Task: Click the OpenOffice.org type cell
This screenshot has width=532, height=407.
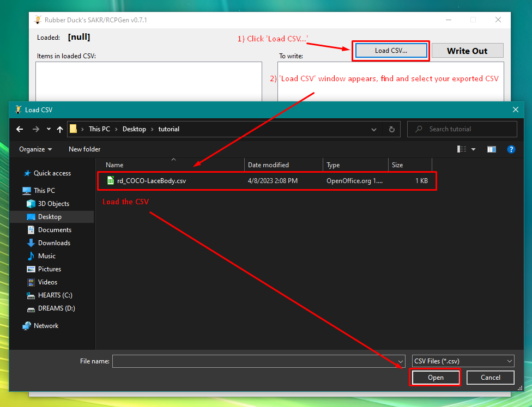Action: [x=354, y=181]
